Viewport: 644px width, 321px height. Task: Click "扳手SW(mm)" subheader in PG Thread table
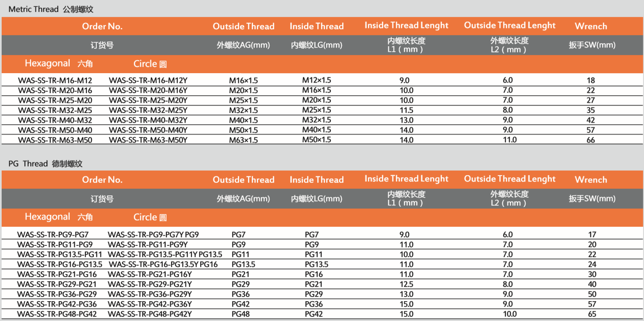point(592,199)
